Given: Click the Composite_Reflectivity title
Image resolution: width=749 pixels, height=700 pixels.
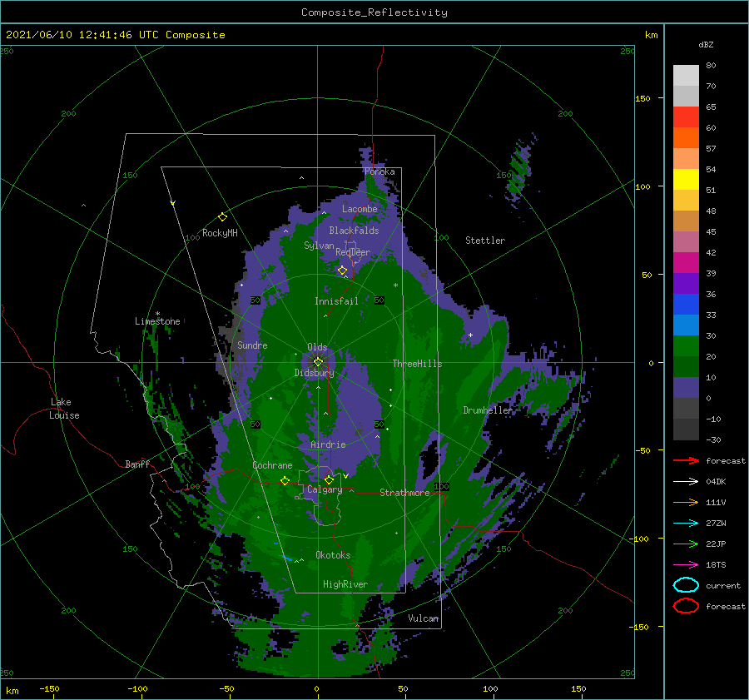Looking at the screenshot, I should (x=374, y=12).
